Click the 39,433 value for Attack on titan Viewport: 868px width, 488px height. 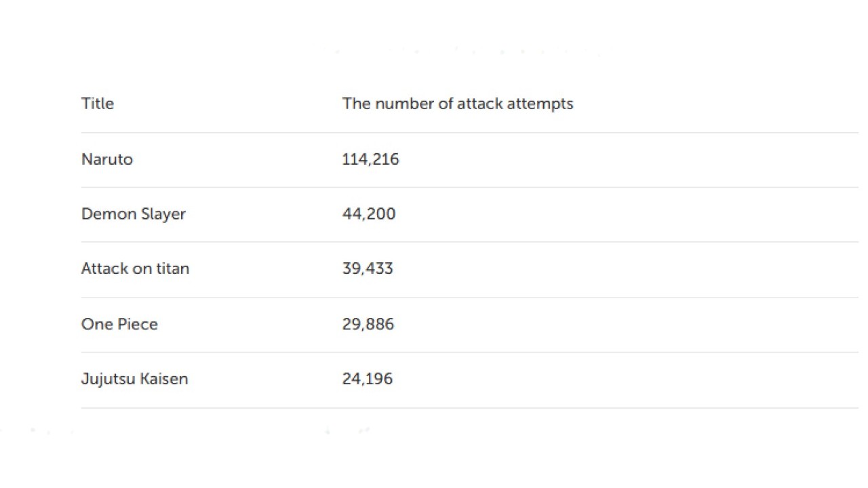point(368,268)
